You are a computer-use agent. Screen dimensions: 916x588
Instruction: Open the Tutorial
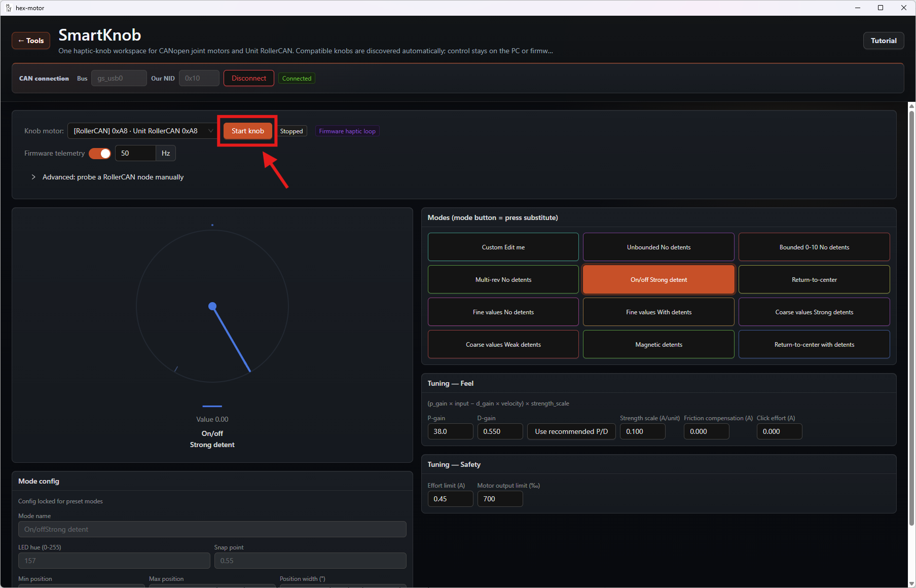[x=884, y=41]
